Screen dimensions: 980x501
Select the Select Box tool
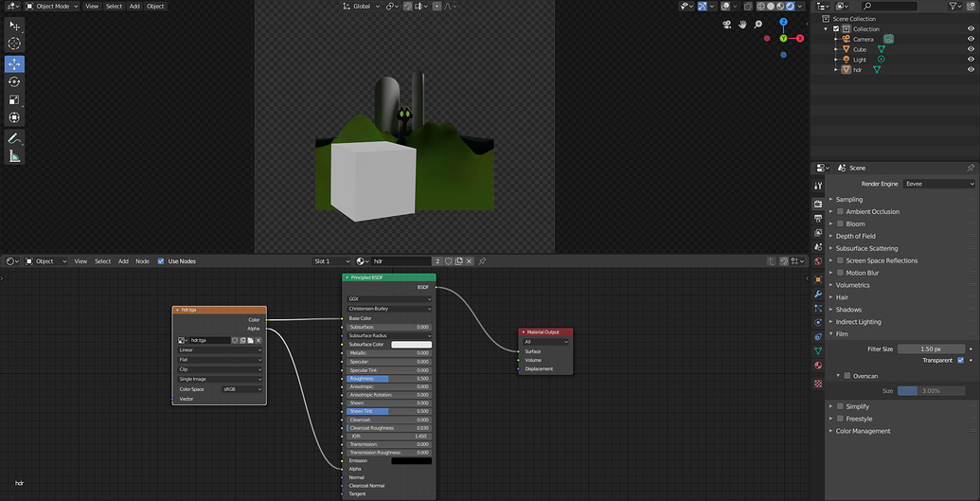point(14,26)
